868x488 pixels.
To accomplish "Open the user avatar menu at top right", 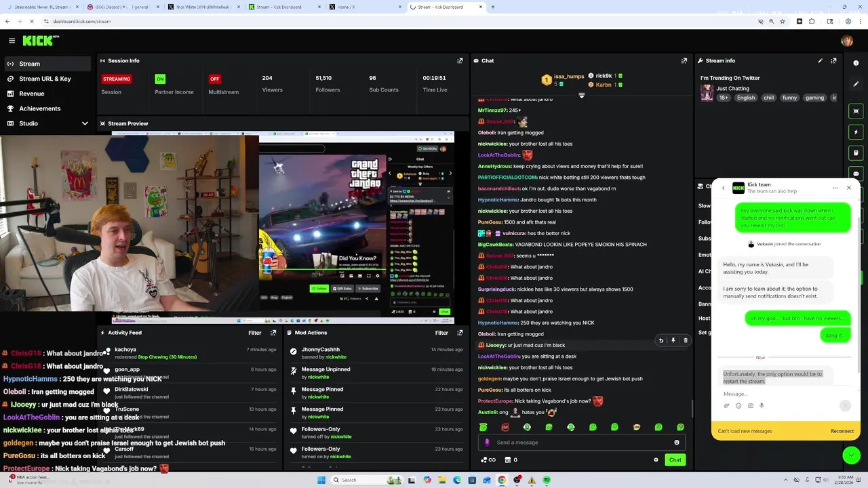I will pos(847,41).
